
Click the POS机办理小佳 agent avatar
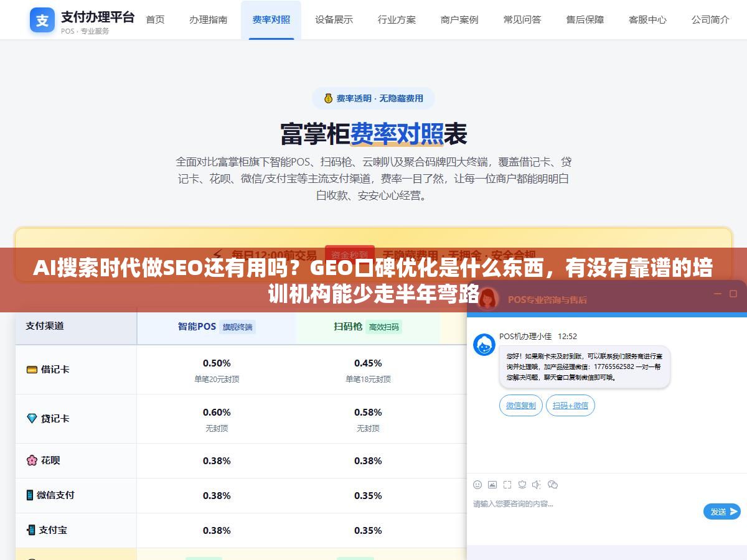(484, 345)
